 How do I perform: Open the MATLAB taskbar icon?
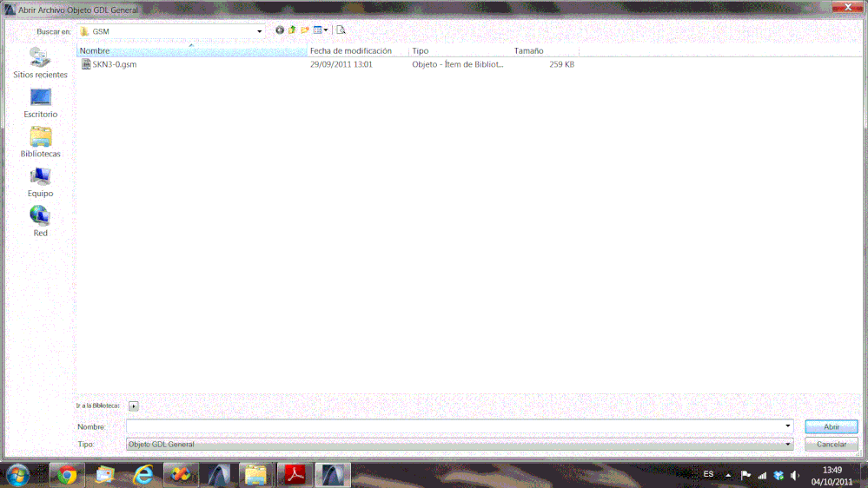181,475
